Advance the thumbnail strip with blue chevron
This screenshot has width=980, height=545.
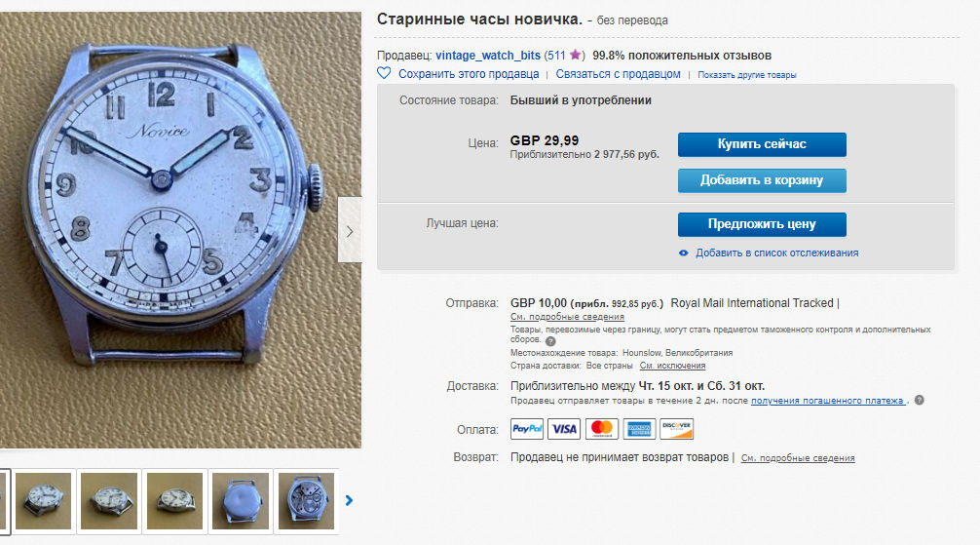coord(350,500)
